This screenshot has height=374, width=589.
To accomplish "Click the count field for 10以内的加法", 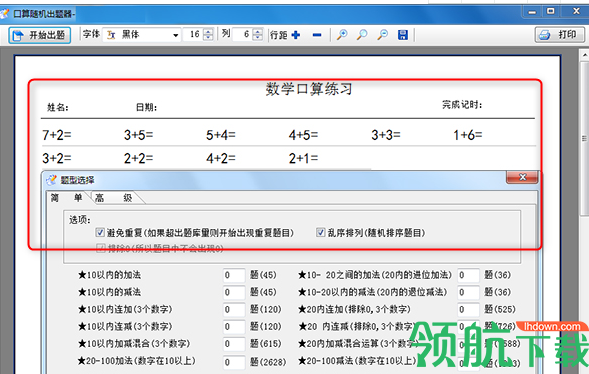I will [x=234, y=275].
